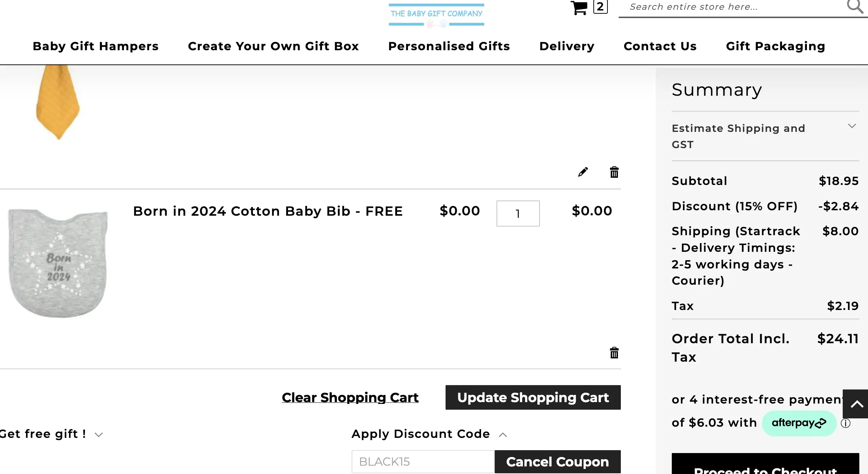Click the Update Shopping Cart button

533,397
